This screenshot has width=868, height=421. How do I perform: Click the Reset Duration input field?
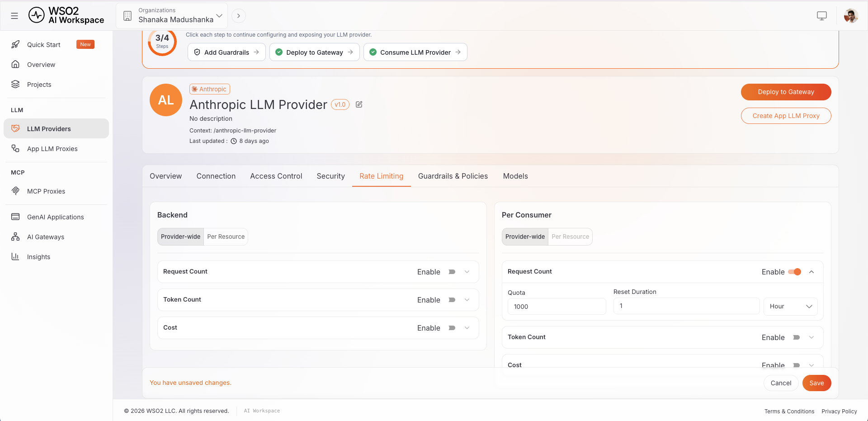(x=686, y=306)
